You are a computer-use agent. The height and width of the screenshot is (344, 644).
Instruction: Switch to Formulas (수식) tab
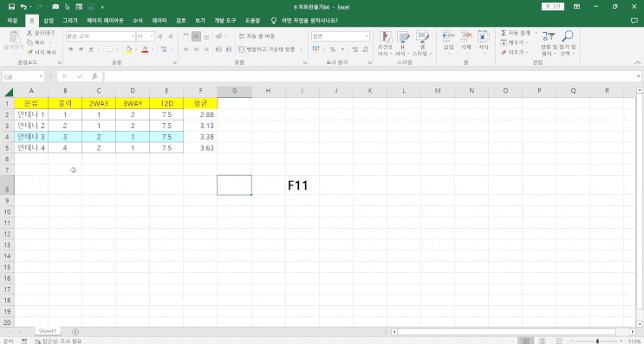(x=137, y=20)
